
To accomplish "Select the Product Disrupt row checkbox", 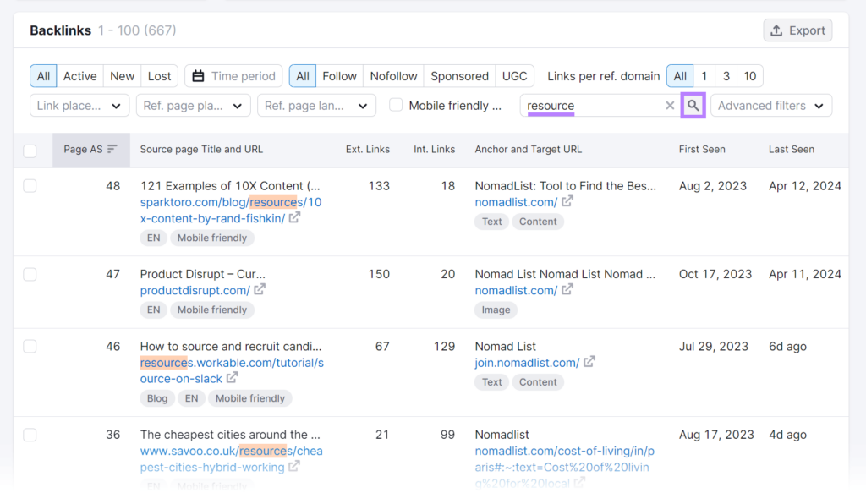I will [x=30, y=274].
